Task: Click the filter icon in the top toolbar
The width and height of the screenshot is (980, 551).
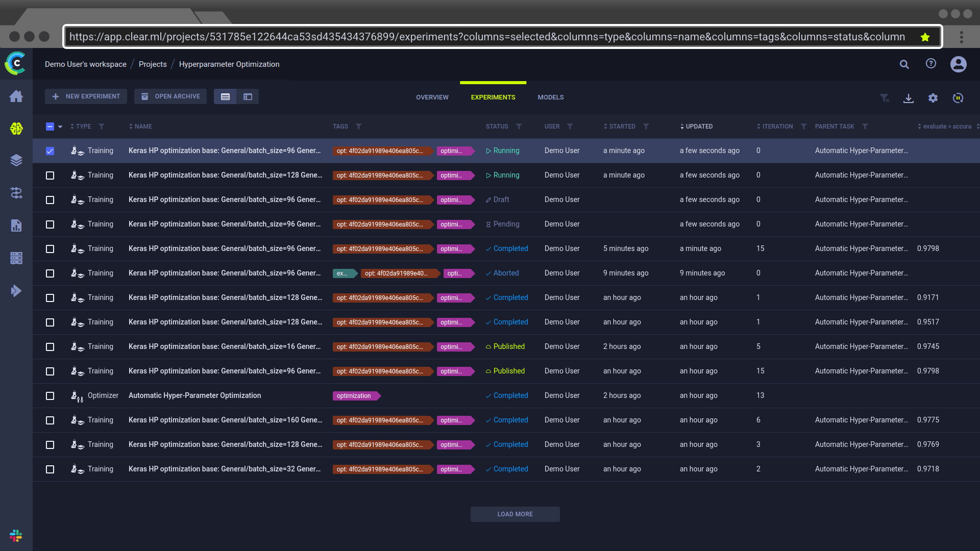Action: 885,97
